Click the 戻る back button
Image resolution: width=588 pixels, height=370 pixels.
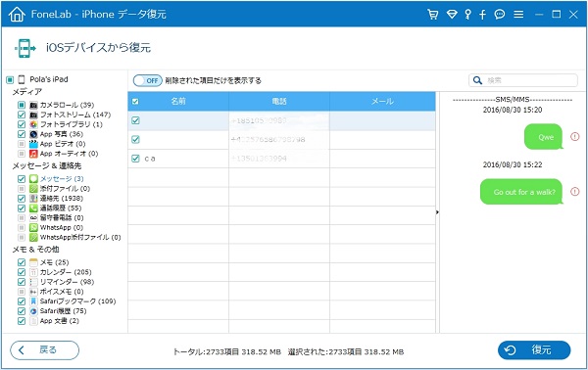click(x=45, y=350)
